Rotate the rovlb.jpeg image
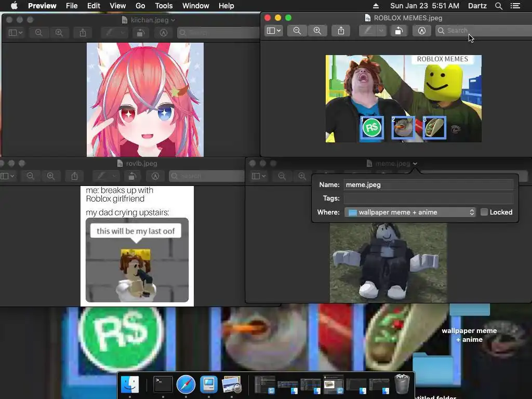532x399 pixels. click(132, 176)
